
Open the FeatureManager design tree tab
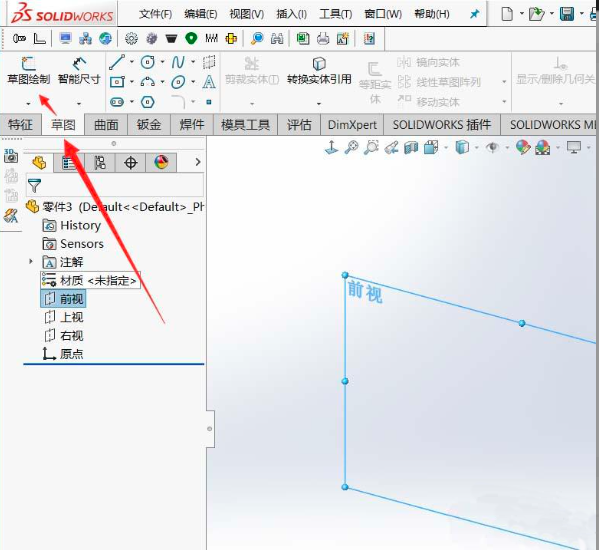[39, 163]
